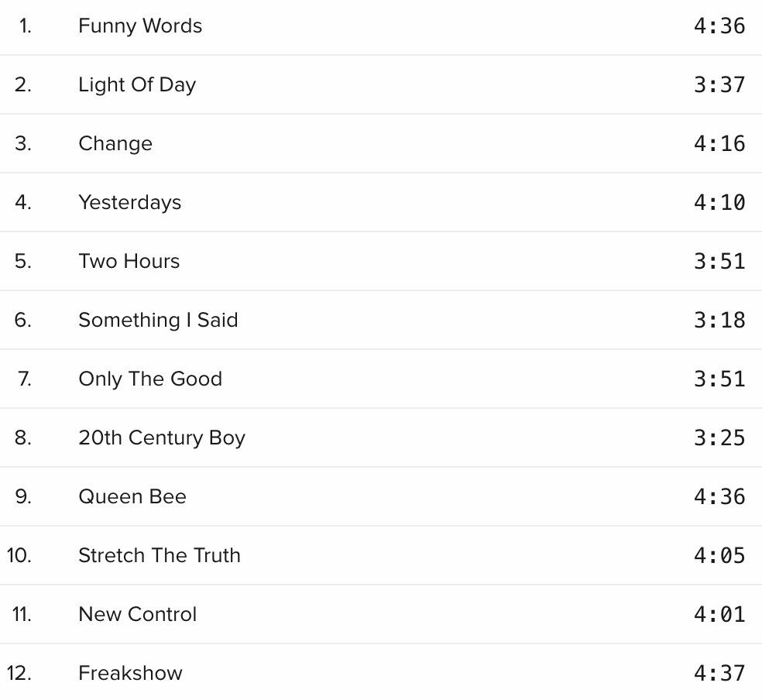762x700 pixels.
Task: Click the 4:10 duration of Yesterdays
Action: point(719,203)
